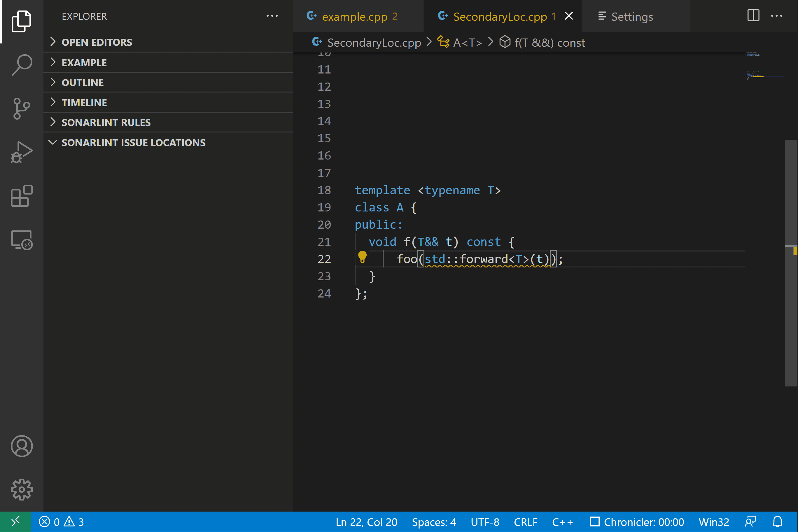Switch to the Settings tab

pos(632,16)
